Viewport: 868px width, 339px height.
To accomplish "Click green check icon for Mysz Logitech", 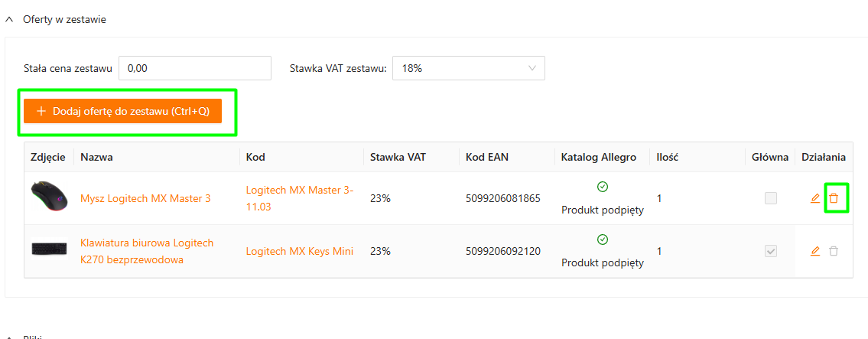I will [602, 187].
